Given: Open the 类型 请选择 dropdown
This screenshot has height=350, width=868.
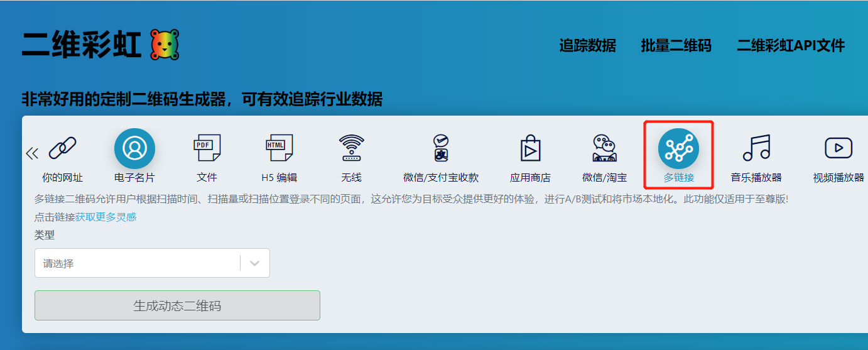Looking at the screenshot, I should pyautogui.click(x=152, y=263).
